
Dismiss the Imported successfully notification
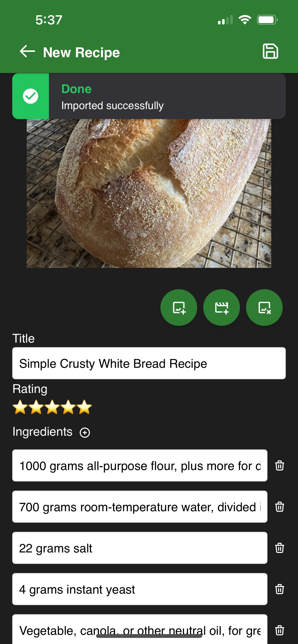167,96
